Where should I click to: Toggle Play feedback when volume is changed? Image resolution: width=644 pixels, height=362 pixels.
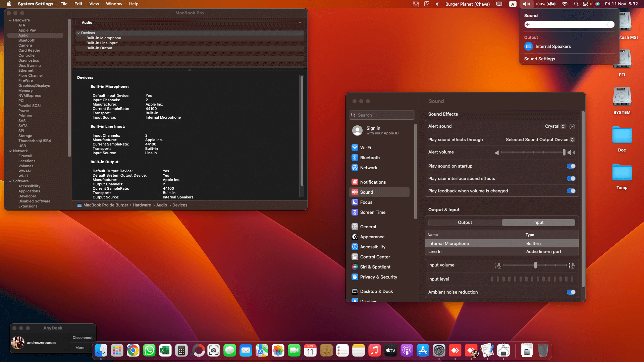point(571,191)
